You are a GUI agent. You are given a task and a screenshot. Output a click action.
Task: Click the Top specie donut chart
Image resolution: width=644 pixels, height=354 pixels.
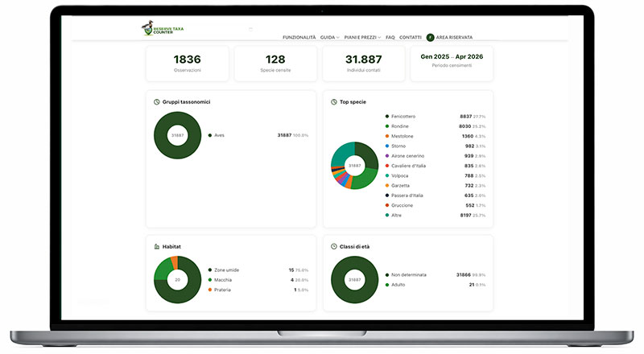[354, 166]
